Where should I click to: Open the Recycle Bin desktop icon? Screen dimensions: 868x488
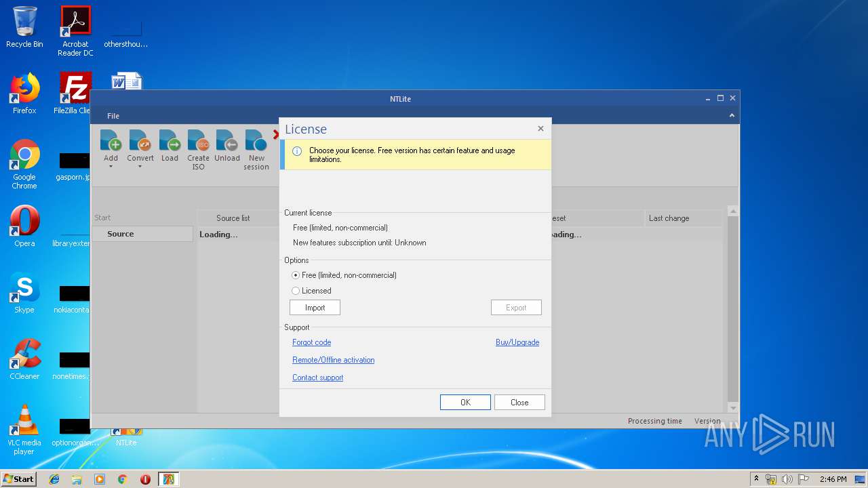[24, 27]
